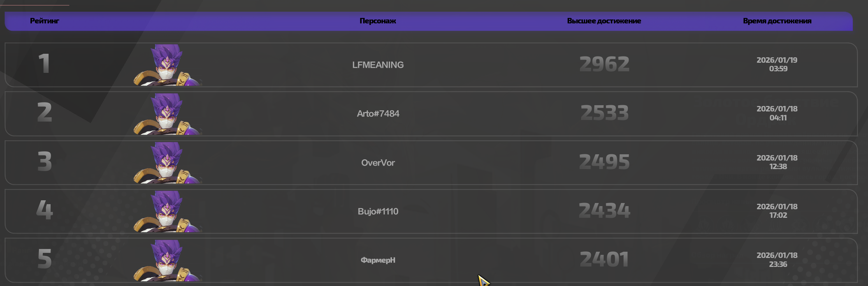This screenshot has height=286, width=868.
Task: Open player name Arto#7484
Action: [x=378, y=114]
